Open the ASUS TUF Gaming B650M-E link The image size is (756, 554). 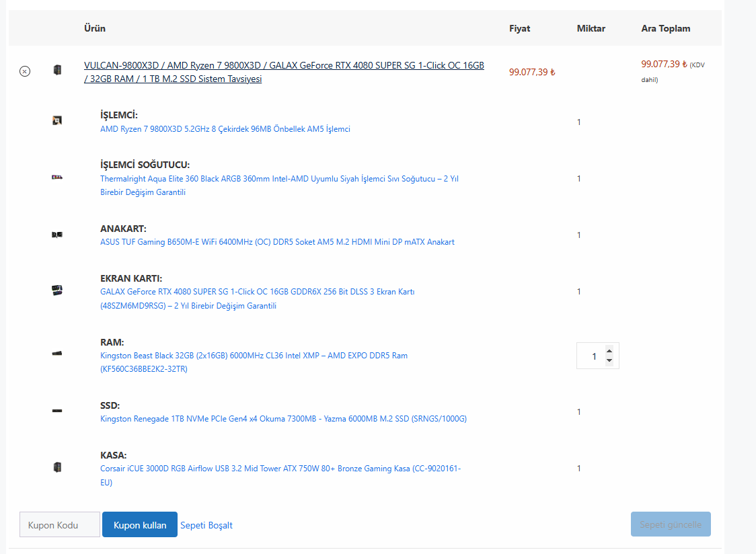pyautogui.click(x=277, y=242)
